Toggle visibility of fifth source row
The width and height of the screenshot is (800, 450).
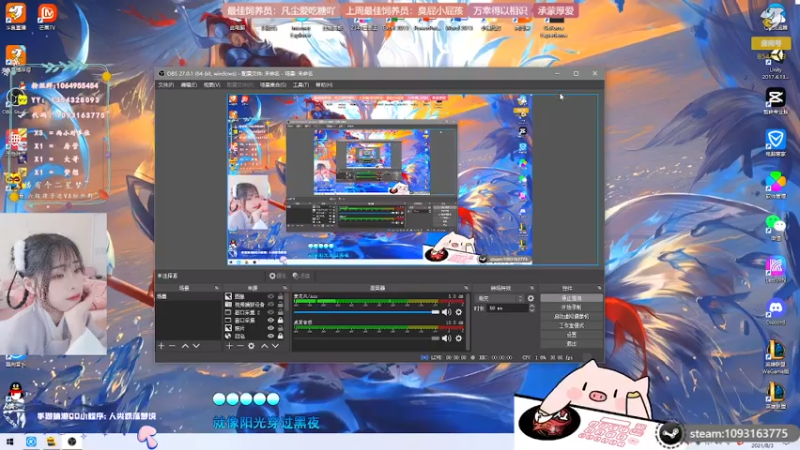(x=270, y=328)
